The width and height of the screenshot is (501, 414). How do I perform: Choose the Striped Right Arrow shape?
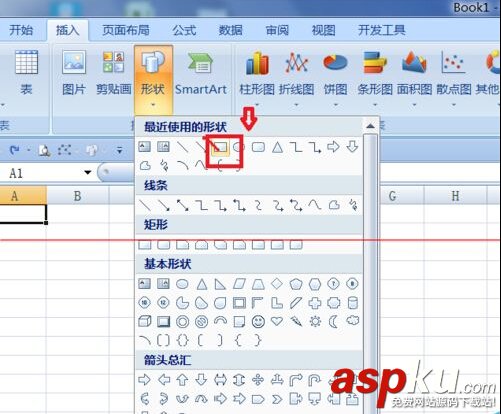coord(220,398)
